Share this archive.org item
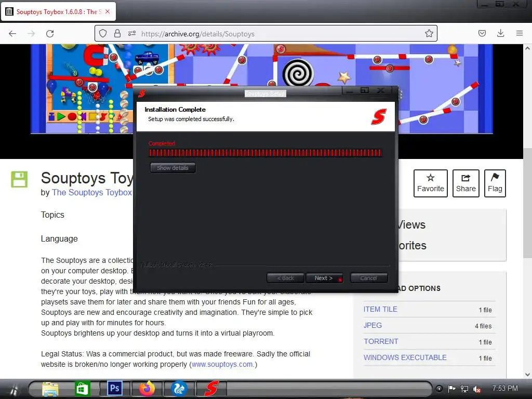The height and width of the screenshot is (399, 532). point(466,183)
